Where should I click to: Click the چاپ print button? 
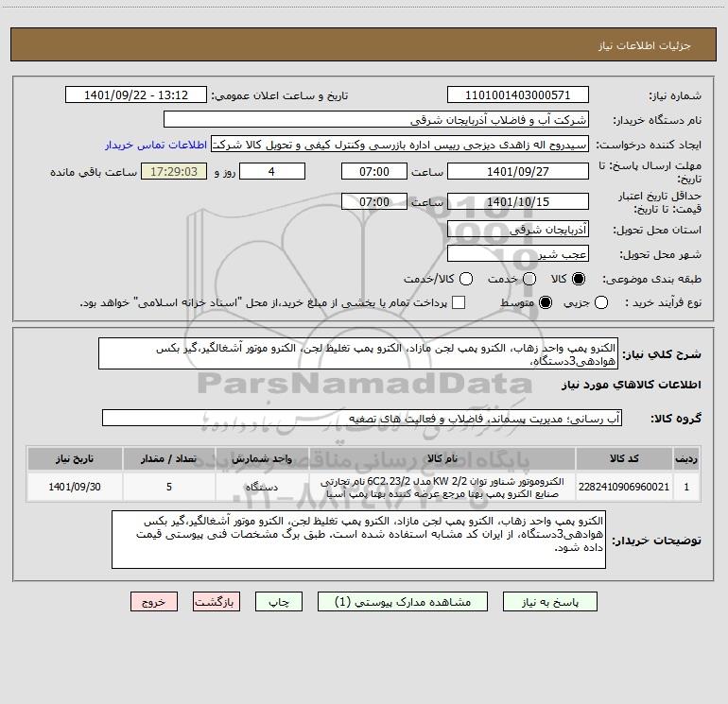pyautogui.click(x=279, y=602)
